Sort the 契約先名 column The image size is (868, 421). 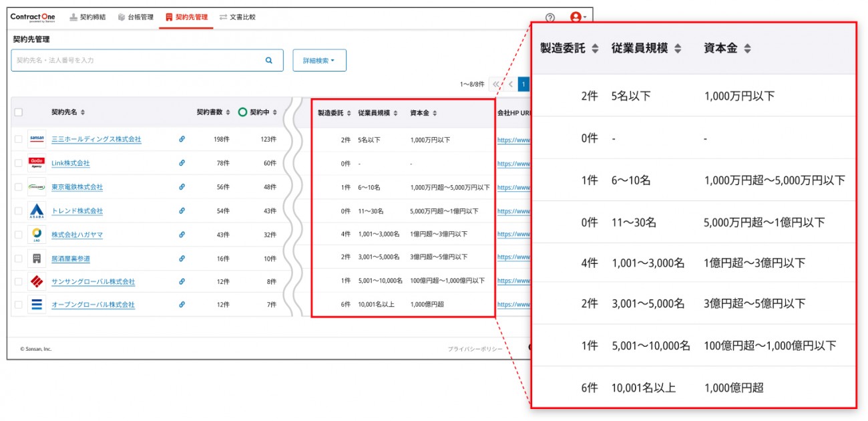point(83,112)
